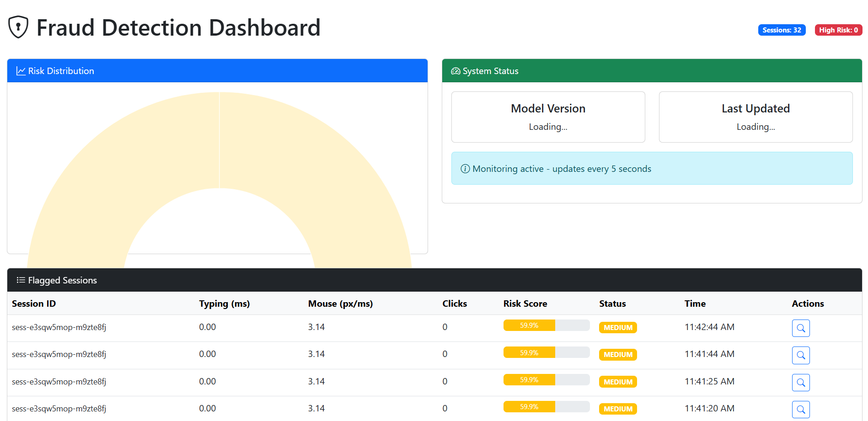Click the clicks count 0 at 11:41:25 AM
The height and width of the screenshot is (421, 868).
click(445, 381)
